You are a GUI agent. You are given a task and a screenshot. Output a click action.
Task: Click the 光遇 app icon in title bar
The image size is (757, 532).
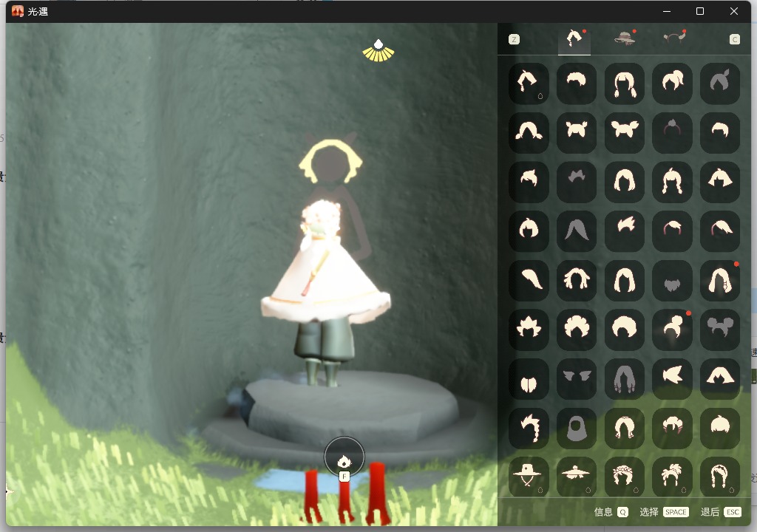click(18, 11)
